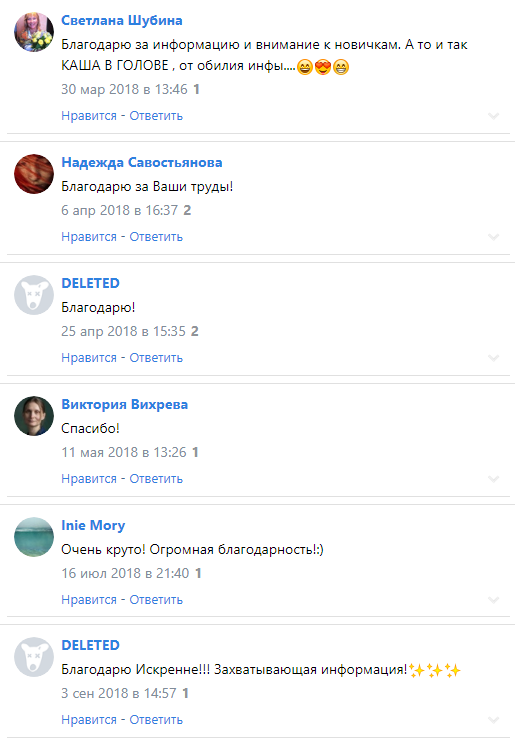Open Надежда Савостьянова's avatar picture
Viewport: 515px width, 738px height.
(34, 174)
